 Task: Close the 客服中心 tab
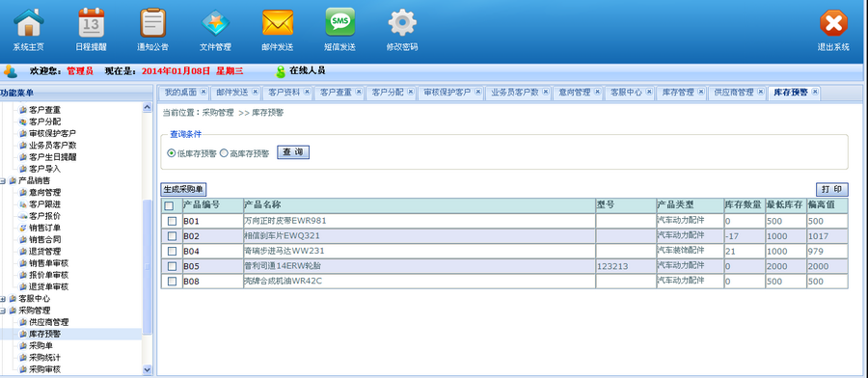[x=649, y=92]
